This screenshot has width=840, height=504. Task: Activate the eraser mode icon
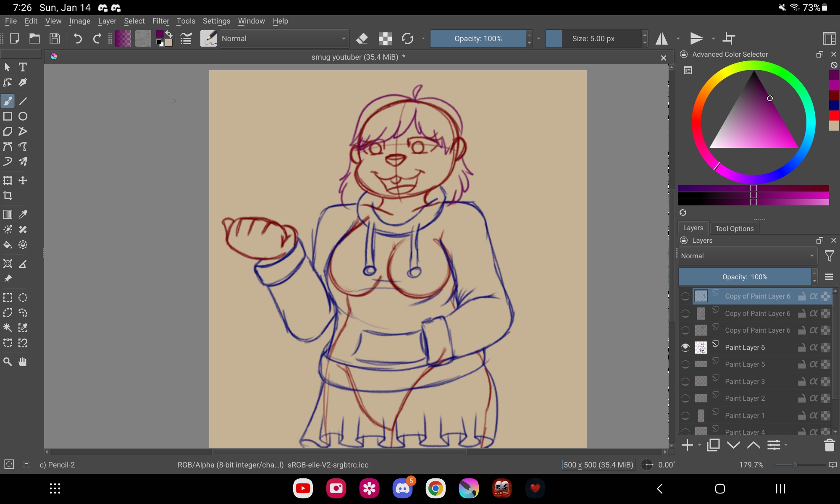362,39
